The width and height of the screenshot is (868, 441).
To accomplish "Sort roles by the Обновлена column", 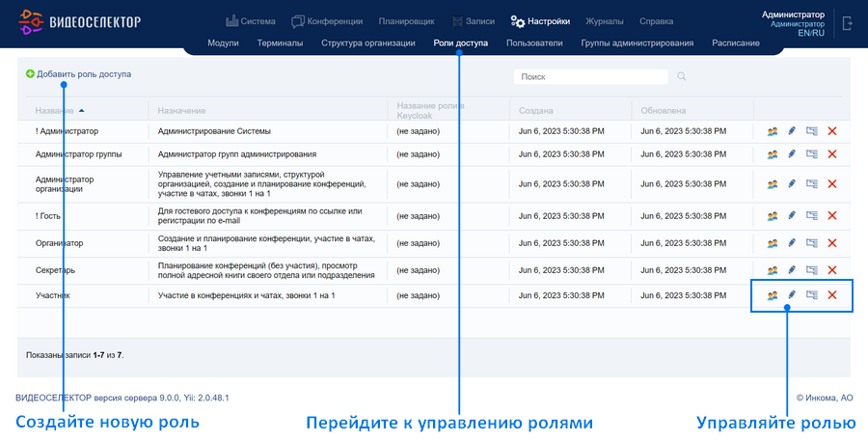I will (x=664, y=110).
